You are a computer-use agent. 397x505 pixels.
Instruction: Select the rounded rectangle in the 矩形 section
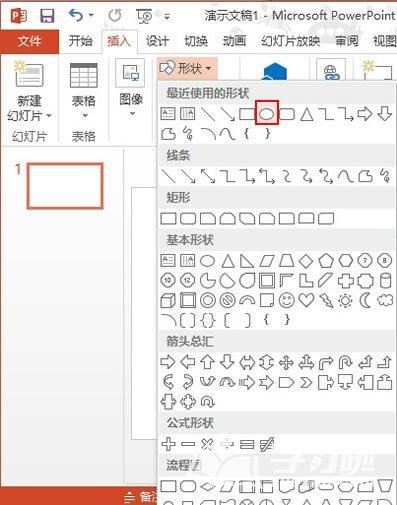click(188, 219)
